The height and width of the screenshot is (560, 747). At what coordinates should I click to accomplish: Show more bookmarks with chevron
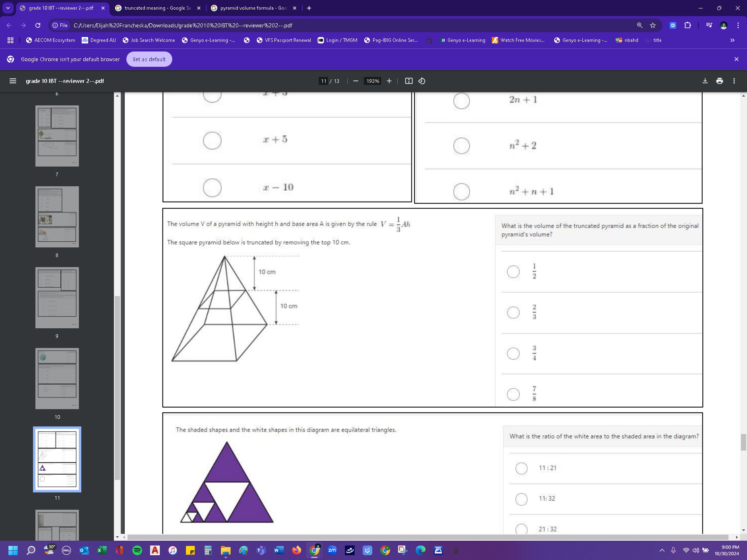tap(732, 40)
